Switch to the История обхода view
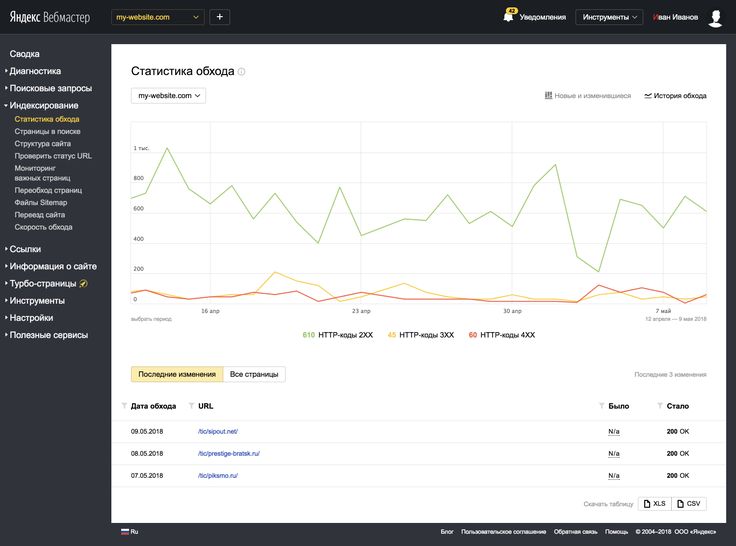Viewport: 736px width, 546px height. (676, 96)
